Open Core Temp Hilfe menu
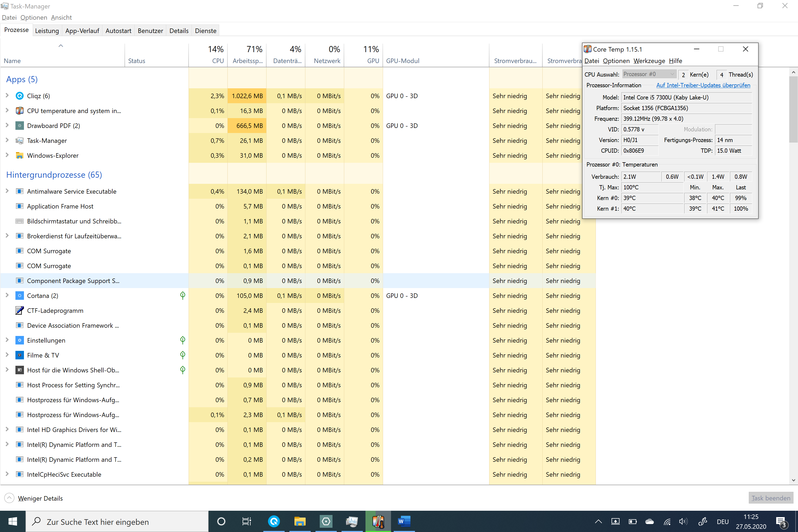This screenshot has width=798, height=532. (x=676, y=61)
